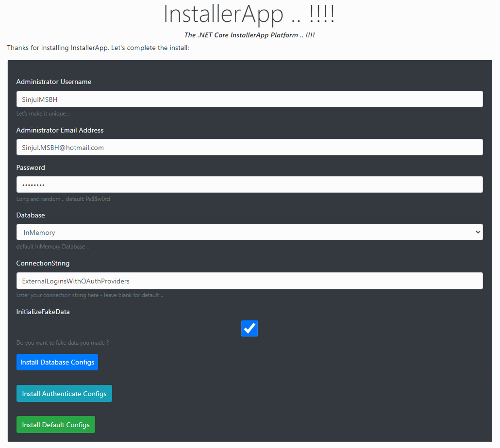Click the "Administrator Username" label
This screenshot has width=500, height=448.
pos(54,82)
